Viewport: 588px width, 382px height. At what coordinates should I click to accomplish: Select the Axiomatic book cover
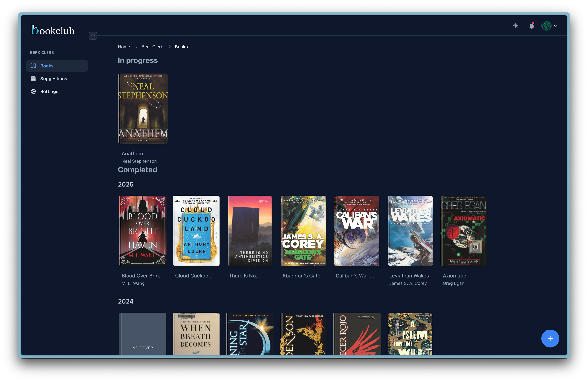464,231
